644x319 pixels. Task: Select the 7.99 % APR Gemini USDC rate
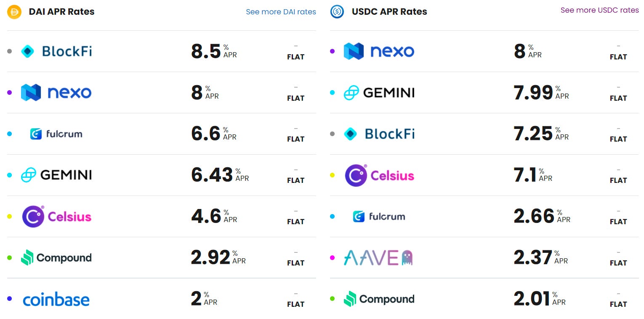click(x=541, y=92)
